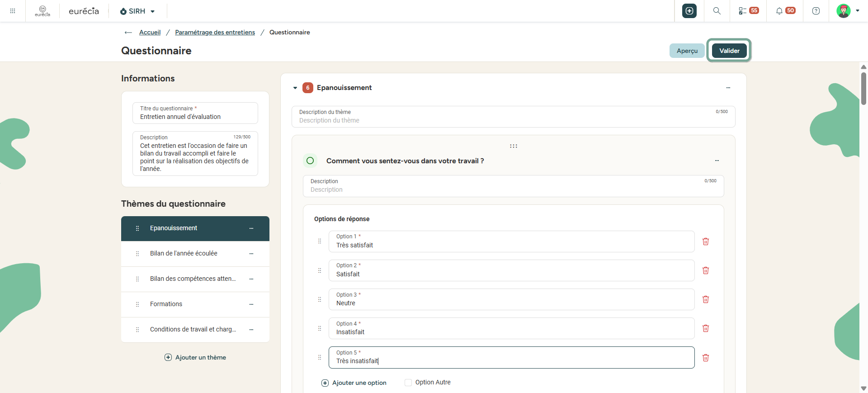Delete Option 1 with trash icon
Image resolution: width=868 pixels, height=393 pixels.
[706, 241]
